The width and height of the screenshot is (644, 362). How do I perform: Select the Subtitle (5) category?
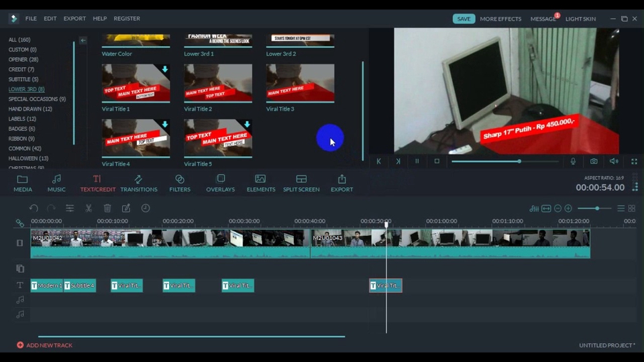point(23,79)
